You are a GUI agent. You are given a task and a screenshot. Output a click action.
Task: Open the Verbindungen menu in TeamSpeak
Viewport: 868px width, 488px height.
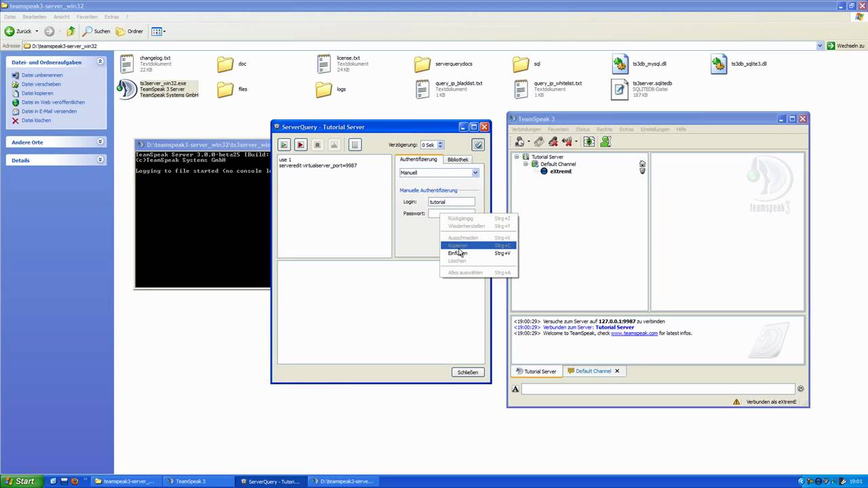526,129
